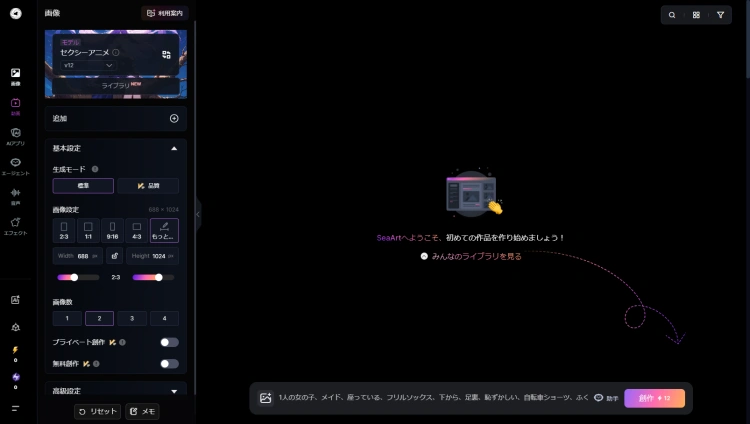
Task: Click the grid view icon at top right
Action: [x=696, y=15]
